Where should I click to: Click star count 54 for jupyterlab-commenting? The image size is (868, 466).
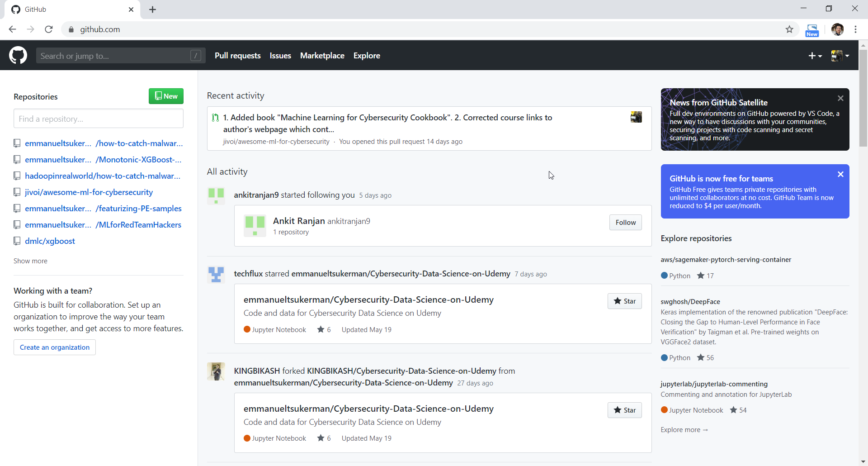point(738,410)
